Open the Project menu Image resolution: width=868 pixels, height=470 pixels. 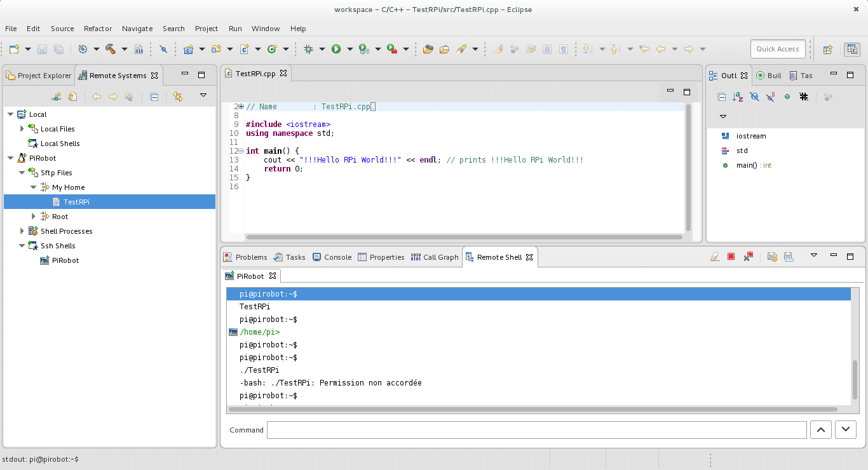pos(207,29)
